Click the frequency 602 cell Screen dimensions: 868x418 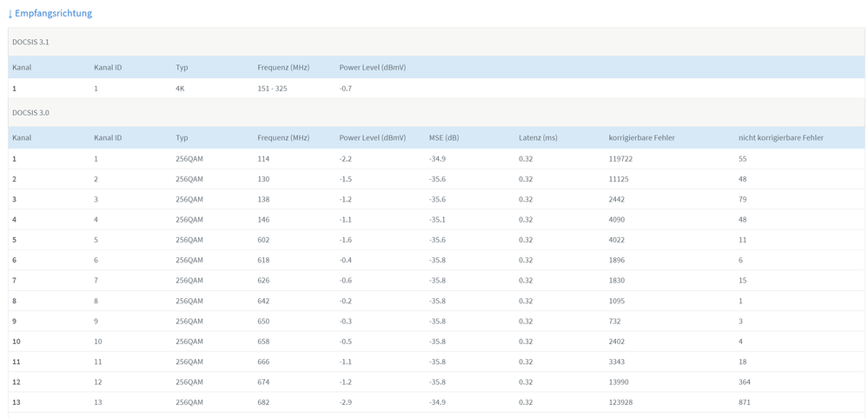point(263,240)
